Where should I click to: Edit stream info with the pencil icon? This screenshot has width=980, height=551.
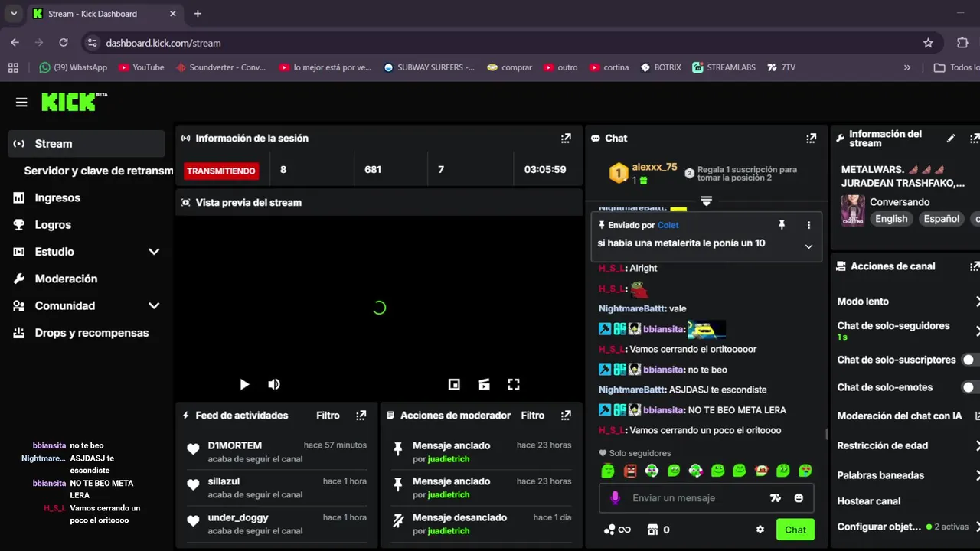click(951, 139)
